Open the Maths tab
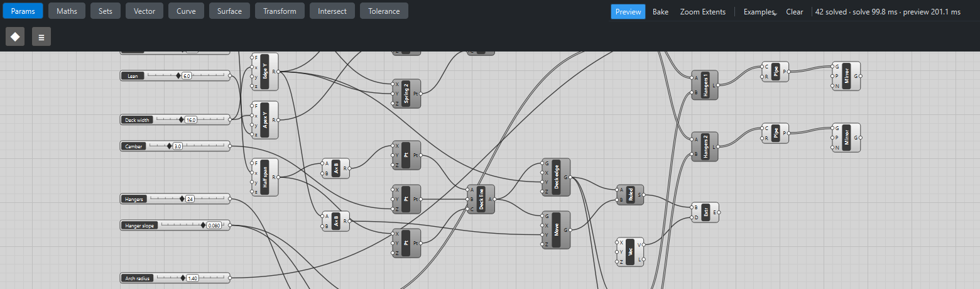Image resolution: width=980 pixels, height=289 pixels. click(67, 11)
